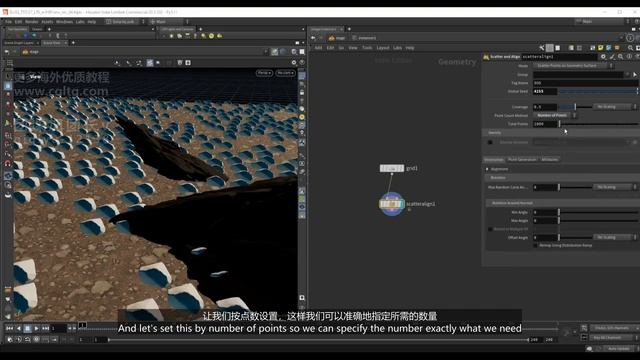The height and width of the screenshot is (360, 640).
Task: Adjust the Coverage slider
Action: click(x=575, y=107)
